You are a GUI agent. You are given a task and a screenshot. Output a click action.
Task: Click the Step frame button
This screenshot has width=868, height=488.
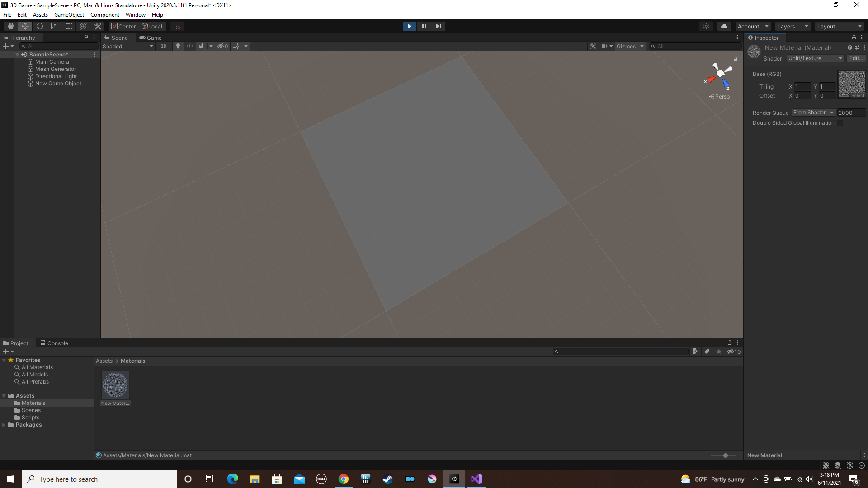point(438,26)
